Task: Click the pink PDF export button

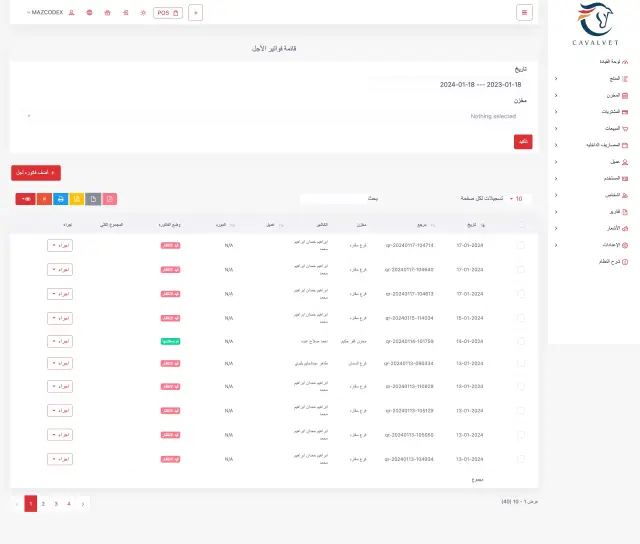Action: (110, 199)
